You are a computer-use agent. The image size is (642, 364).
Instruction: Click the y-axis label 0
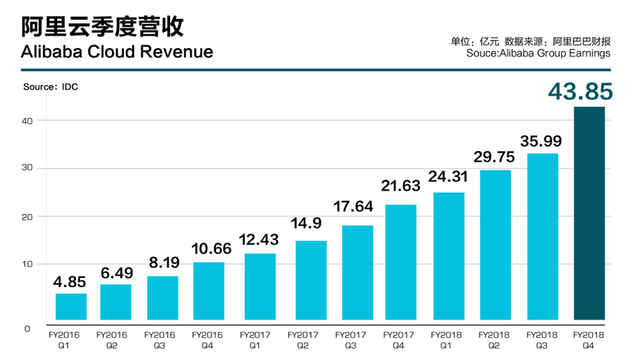(x=27, y=329)
